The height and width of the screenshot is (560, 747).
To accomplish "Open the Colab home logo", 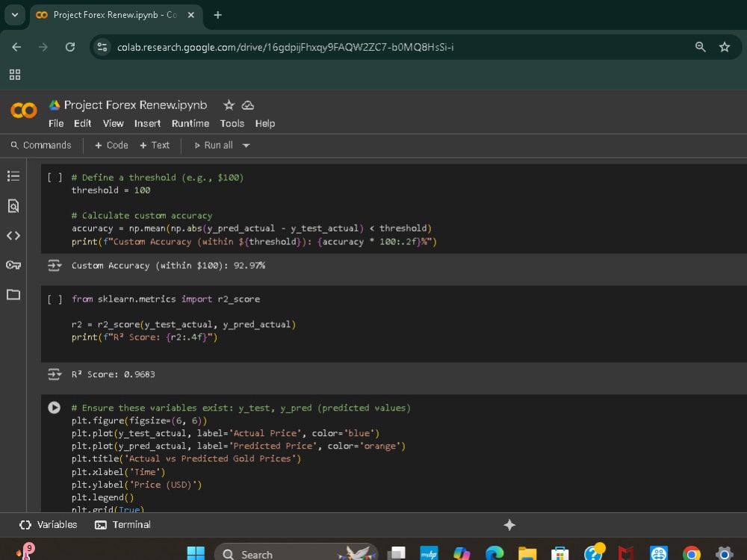I will pos(24,111).
